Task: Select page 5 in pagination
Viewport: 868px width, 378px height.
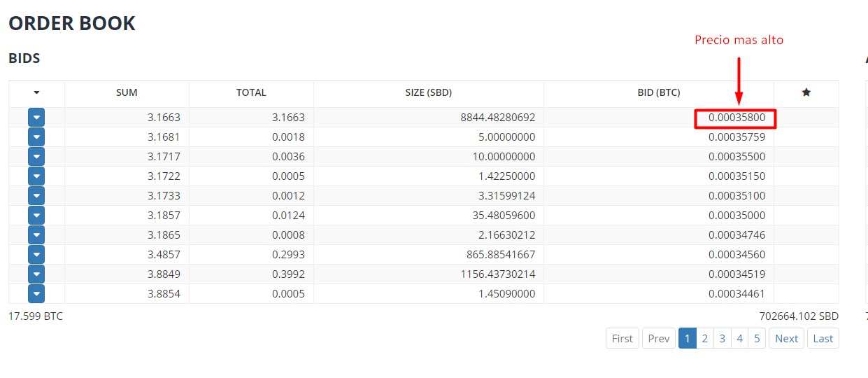Action: coord(757,339)
